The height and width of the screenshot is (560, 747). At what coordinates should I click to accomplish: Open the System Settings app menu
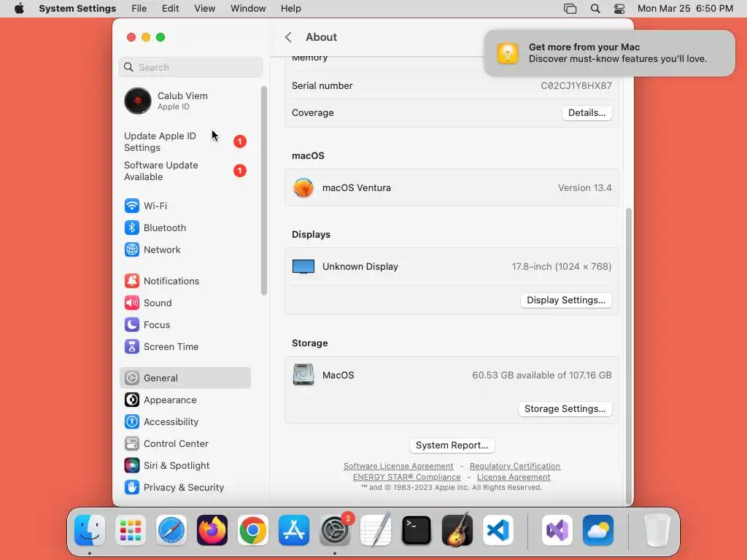(x=77, y=9)
